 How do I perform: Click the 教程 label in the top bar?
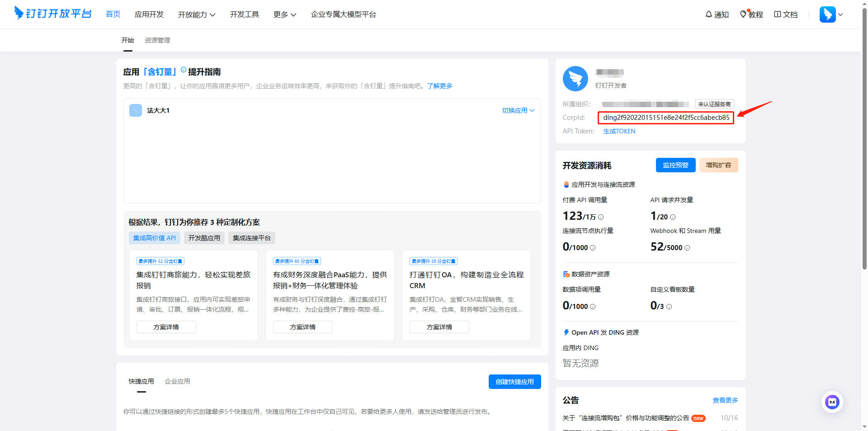pyautogui.click(x=756, y=14)
